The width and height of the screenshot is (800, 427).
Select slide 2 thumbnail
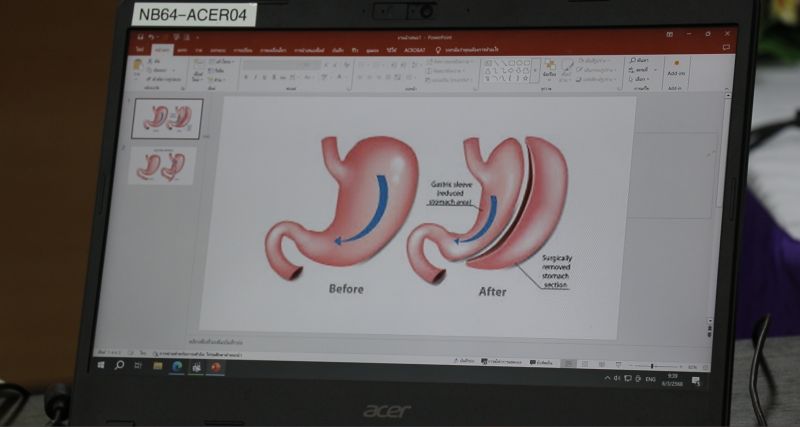[162, 166]
